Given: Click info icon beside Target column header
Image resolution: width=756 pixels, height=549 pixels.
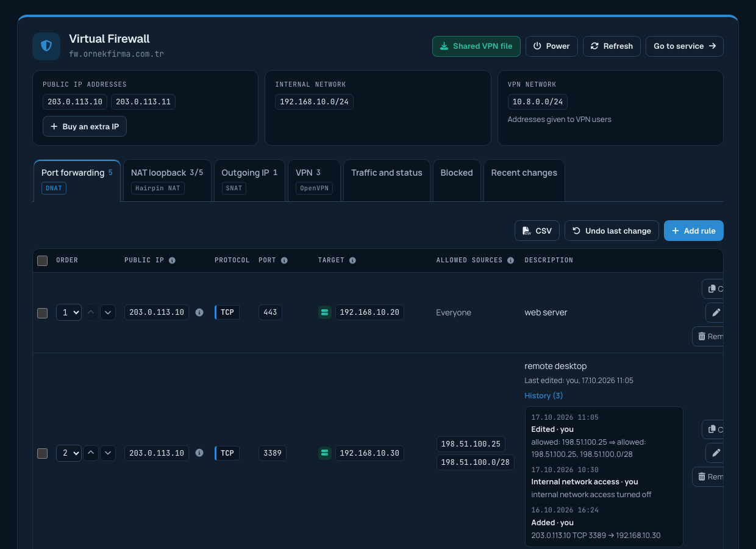Looking at the screenshot, I should pyautogui.click(x=352, y=260).
